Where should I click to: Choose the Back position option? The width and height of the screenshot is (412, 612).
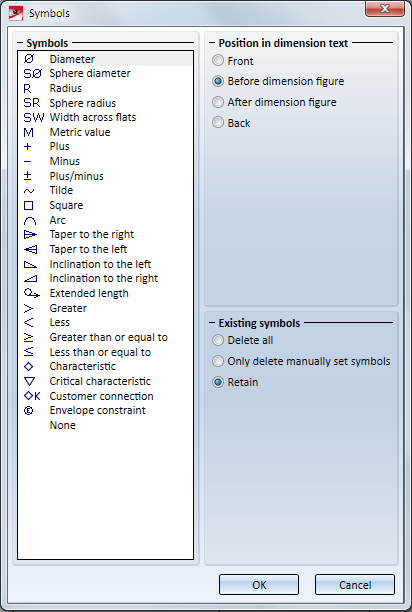tap(231, 123)
